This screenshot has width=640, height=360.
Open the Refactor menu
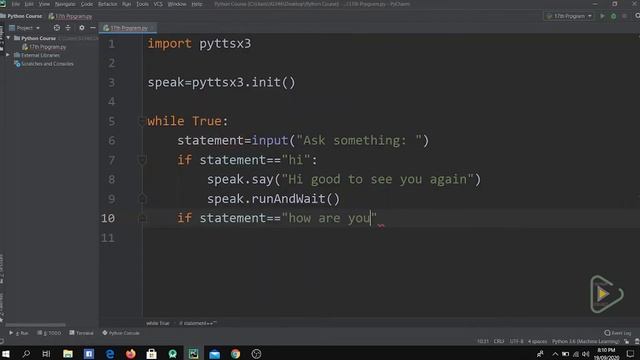(107, 4)
